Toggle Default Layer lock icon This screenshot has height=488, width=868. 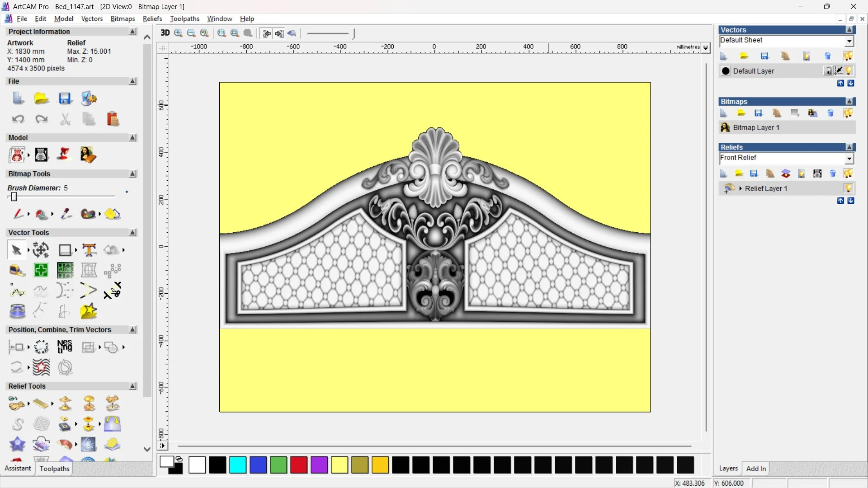click(828, 71)
